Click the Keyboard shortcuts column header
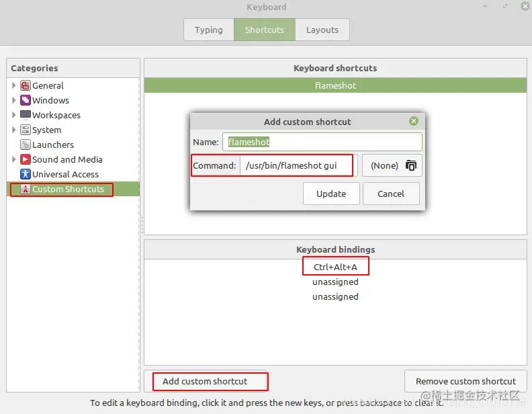The height and width of the screenshot is (414, 532). tap(335, 68)
